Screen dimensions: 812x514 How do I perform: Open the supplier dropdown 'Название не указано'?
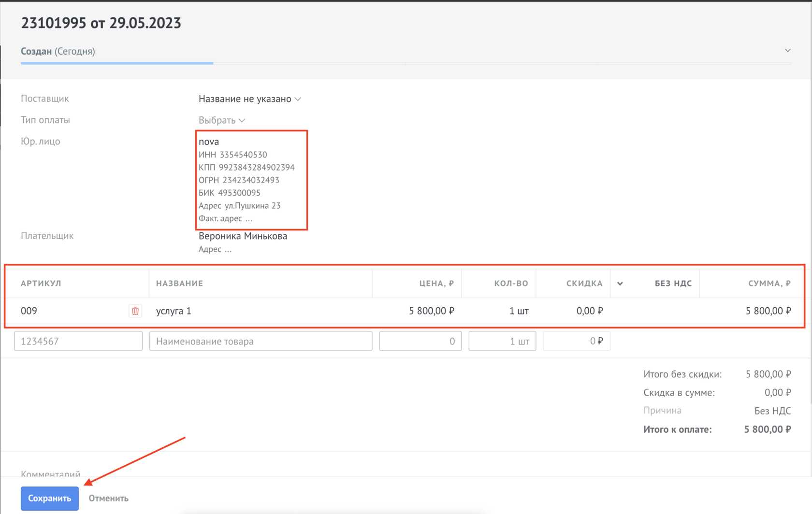click(249, 99)
